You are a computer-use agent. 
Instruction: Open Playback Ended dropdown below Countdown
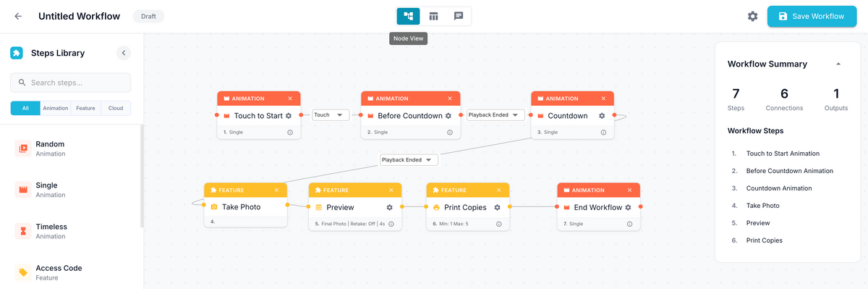409,160
